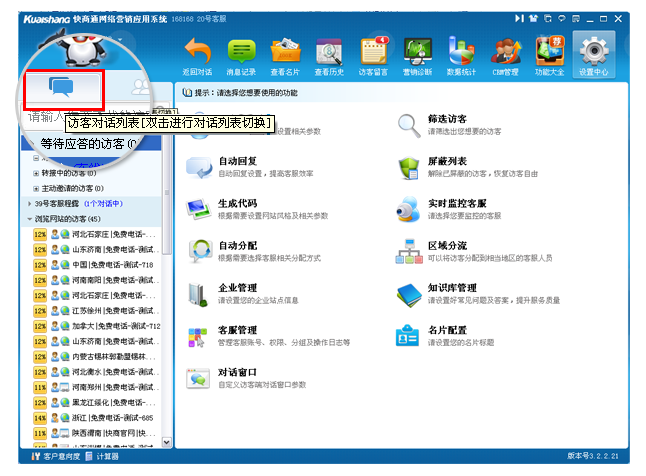Open 营销诊断 marketing diagnosis icon
The width and height of the screenshot is (646, 476).
(417, 51)
